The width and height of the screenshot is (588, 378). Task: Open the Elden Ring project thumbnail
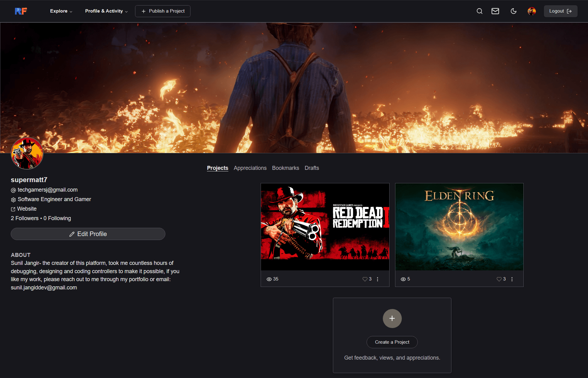(x=459, y=227)
